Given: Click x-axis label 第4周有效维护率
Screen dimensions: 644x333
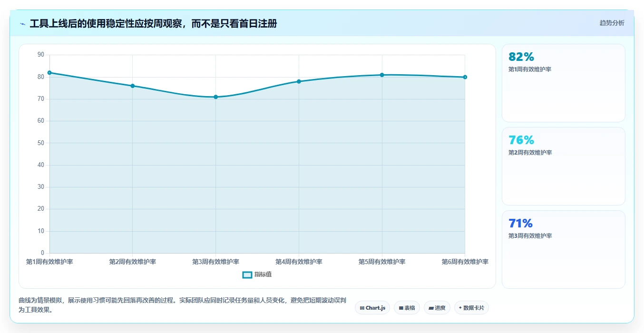Looking at the screenshot, I should click(x=299, y=262).
